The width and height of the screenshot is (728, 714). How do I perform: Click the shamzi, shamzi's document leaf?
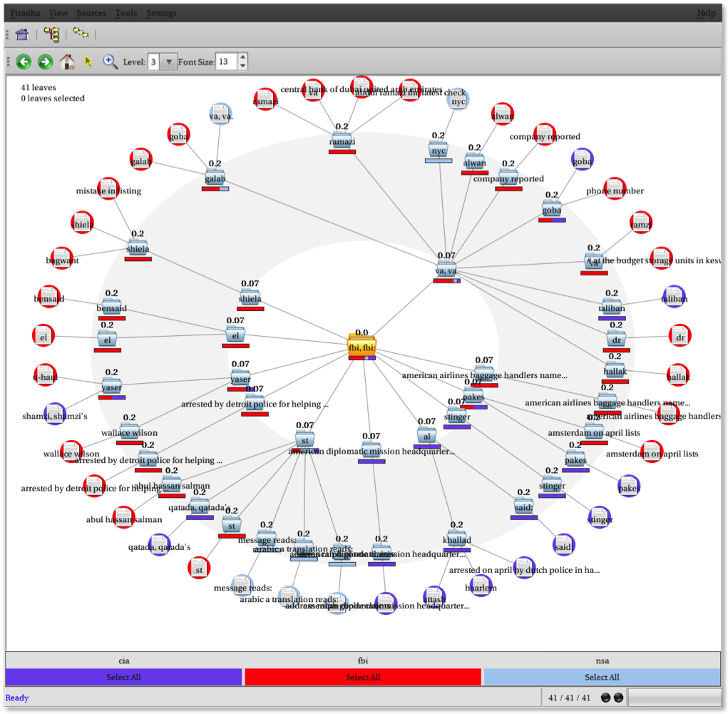click(x=55, y=414)
